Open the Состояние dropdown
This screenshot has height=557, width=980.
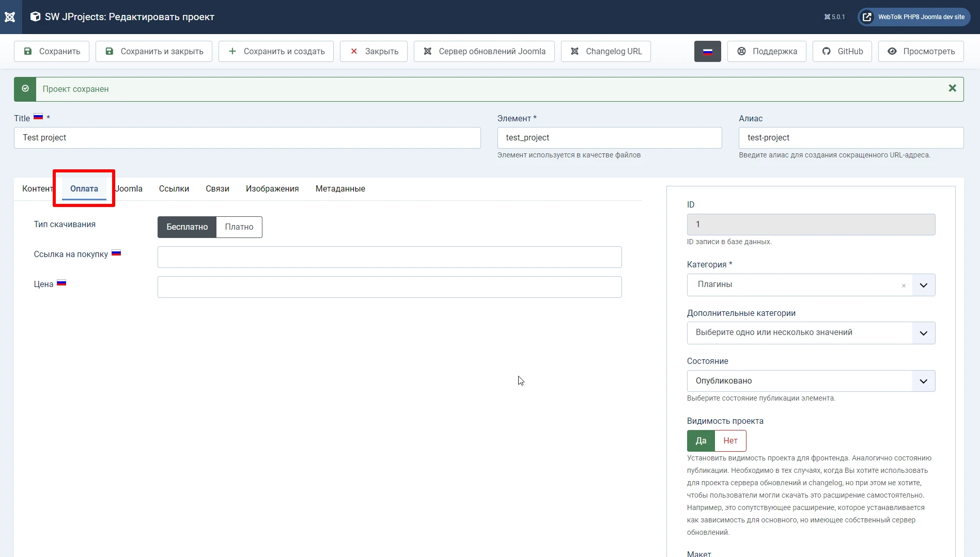[811, 381]
